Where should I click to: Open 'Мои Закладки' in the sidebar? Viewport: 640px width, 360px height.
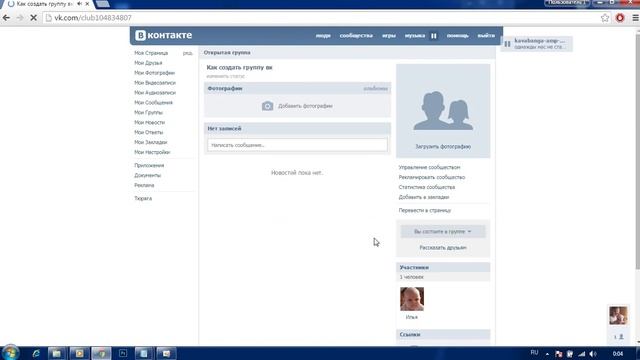click(151, 142)
